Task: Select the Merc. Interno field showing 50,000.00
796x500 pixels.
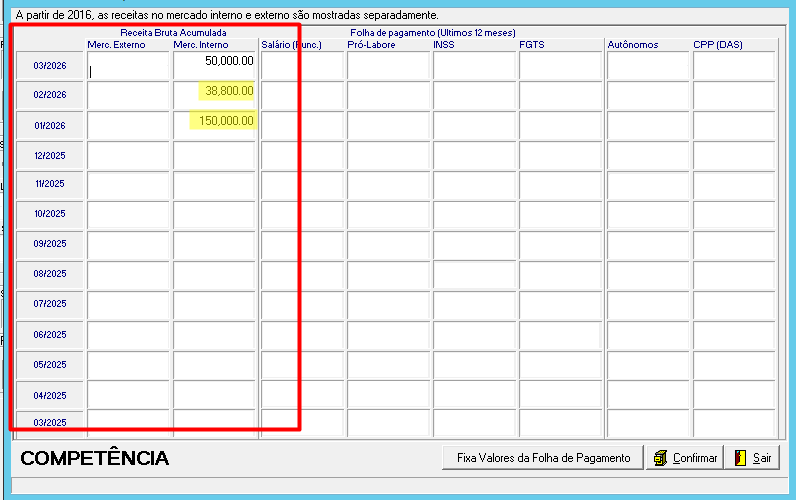Action: click(214, 66)
